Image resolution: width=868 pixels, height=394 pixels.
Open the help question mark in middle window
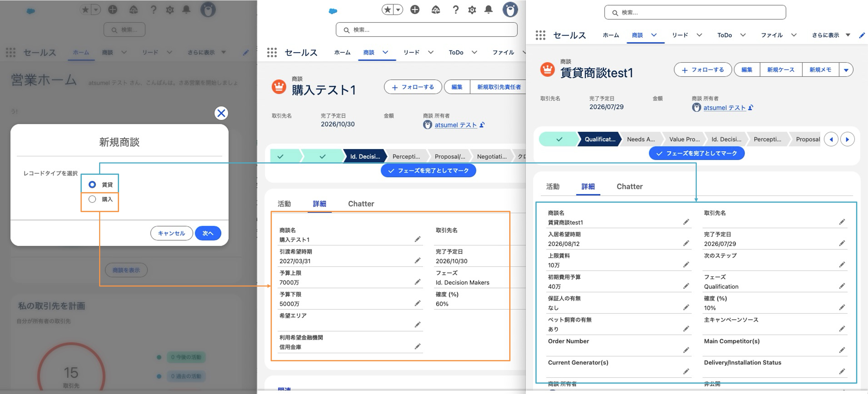tap(456, 10)
